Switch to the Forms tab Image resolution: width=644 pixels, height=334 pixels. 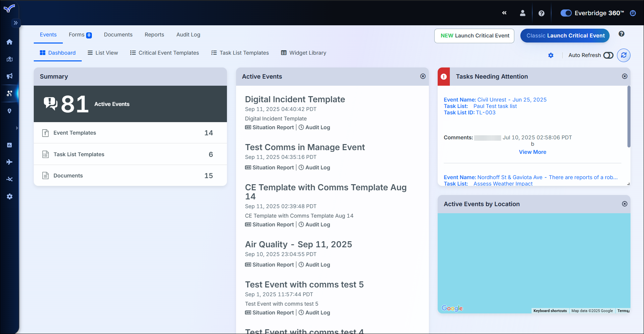(x=80, y=35)
